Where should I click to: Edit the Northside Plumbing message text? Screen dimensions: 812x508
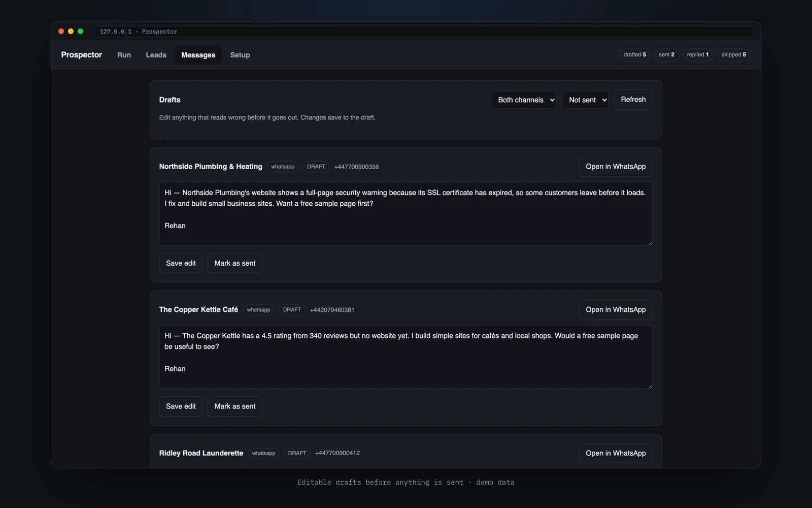click(x=405, y=214)
